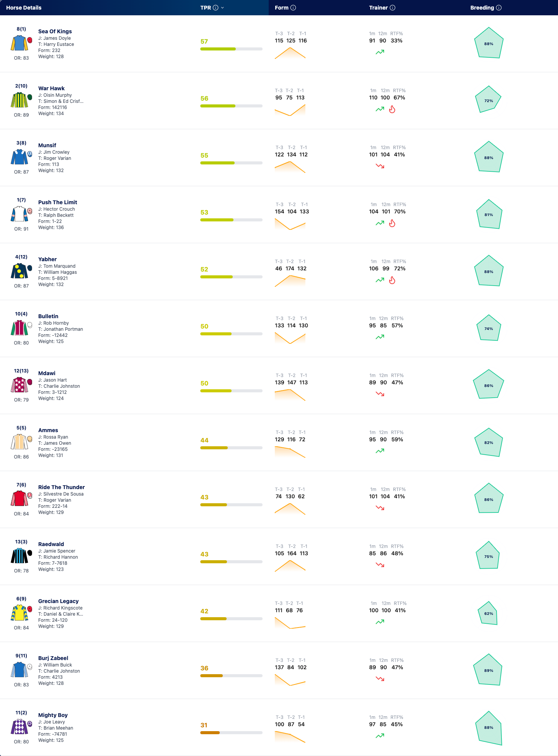Image resolution: width=558 pixels, height=756 pixels.
Task: Click Yabher's breeding pentagon showing 88%
Action: coord(489,271)
